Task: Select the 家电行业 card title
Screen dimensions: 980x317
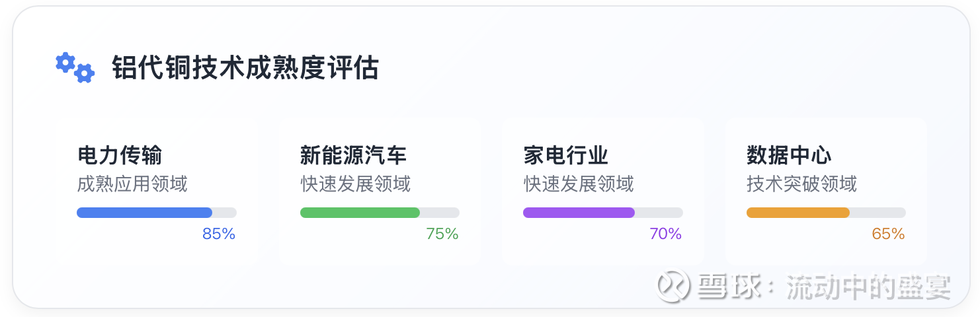Action: [565, 155]
